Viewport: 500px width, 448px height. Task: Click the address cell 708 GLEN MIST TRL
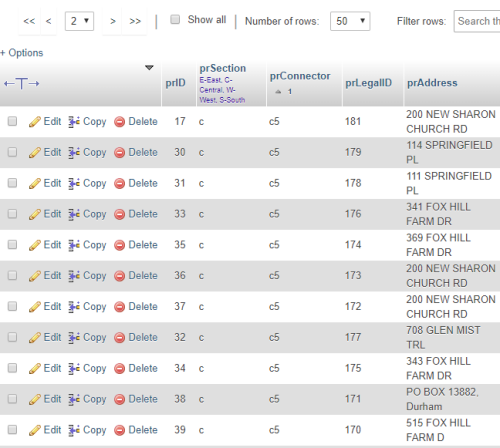click(x=452, y=337)
